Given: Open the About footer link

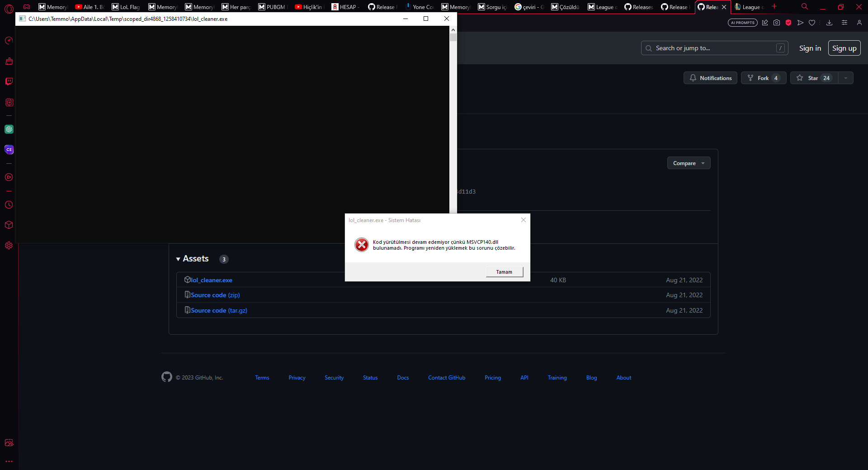Looking at the screenshot, I should (x=624, y=378).
